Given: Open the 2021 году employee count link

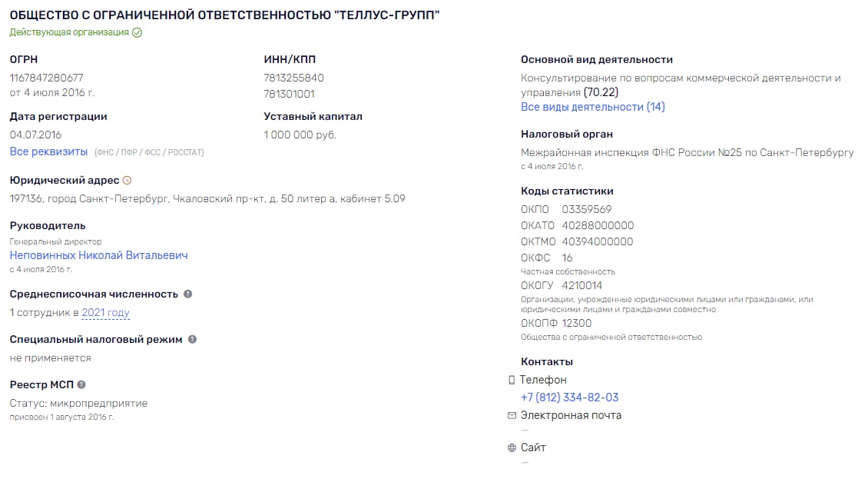Looking at the screenshot, I should tap(105, 313).
